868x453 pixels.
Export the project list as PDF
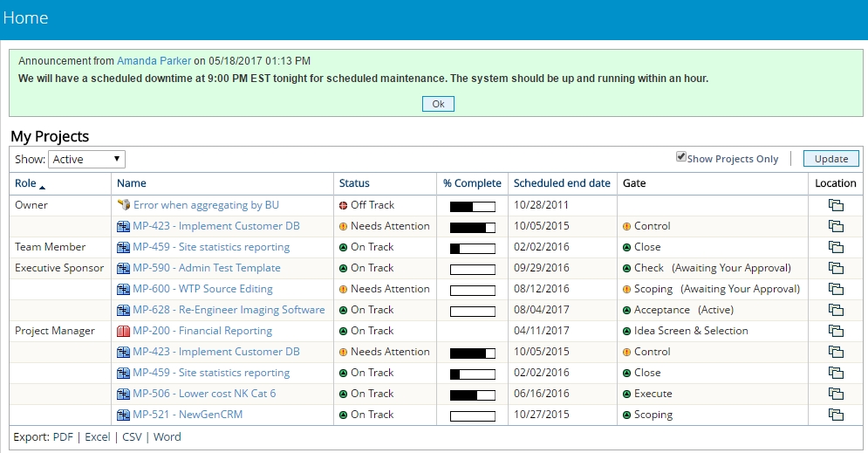[x=63, y=436]
